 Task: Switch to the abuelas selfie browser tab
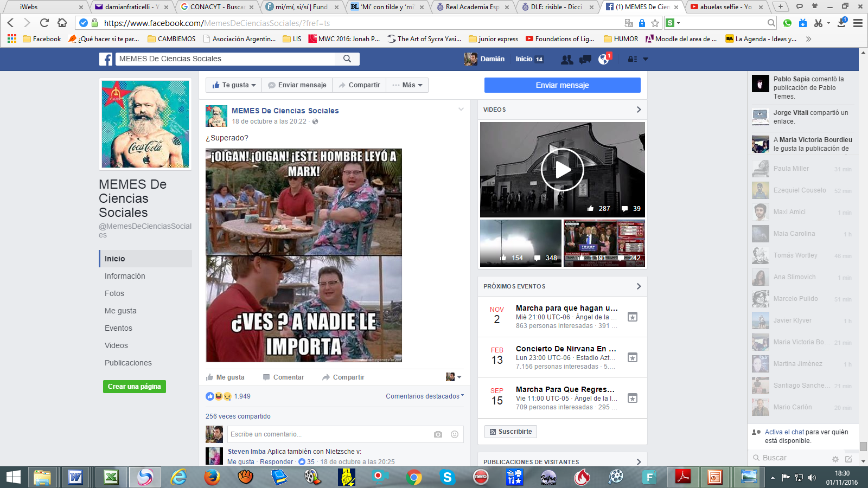(725, 7)
